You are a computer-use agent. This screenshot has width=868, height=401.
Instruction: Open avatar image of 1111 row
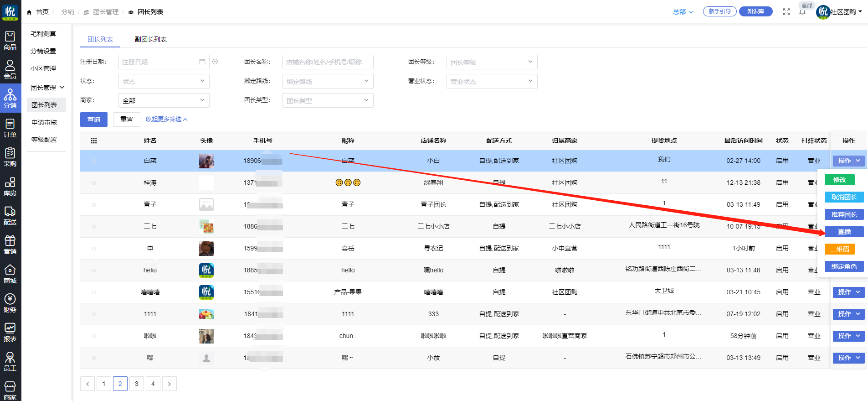pos(206,314)
